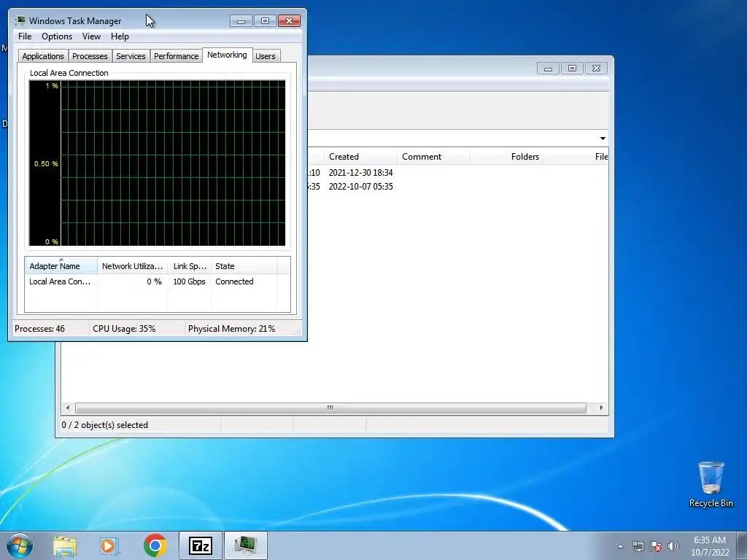Sort by State column header
The height and width of the screenshot is (560, 747).
click(x=244, y=266)
